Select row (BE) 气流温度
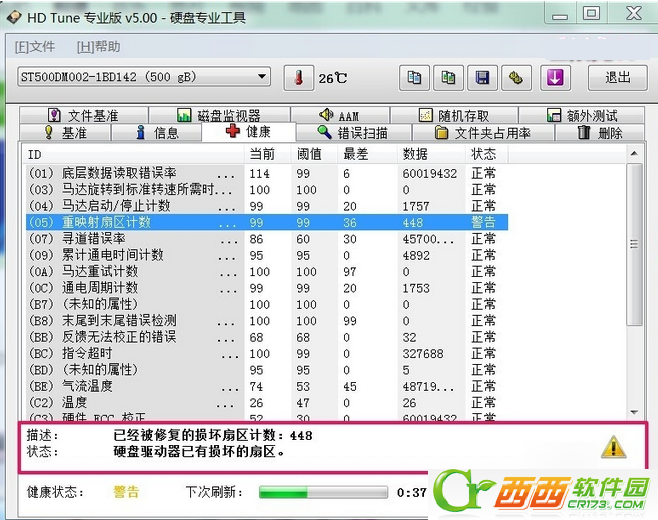 [267, 386]
